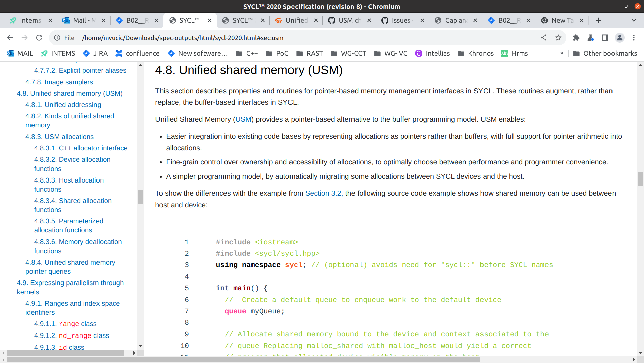644x363 pixels.
Task: Expand hidden bookmarks with the double-chevron
Action: point(562,53)
